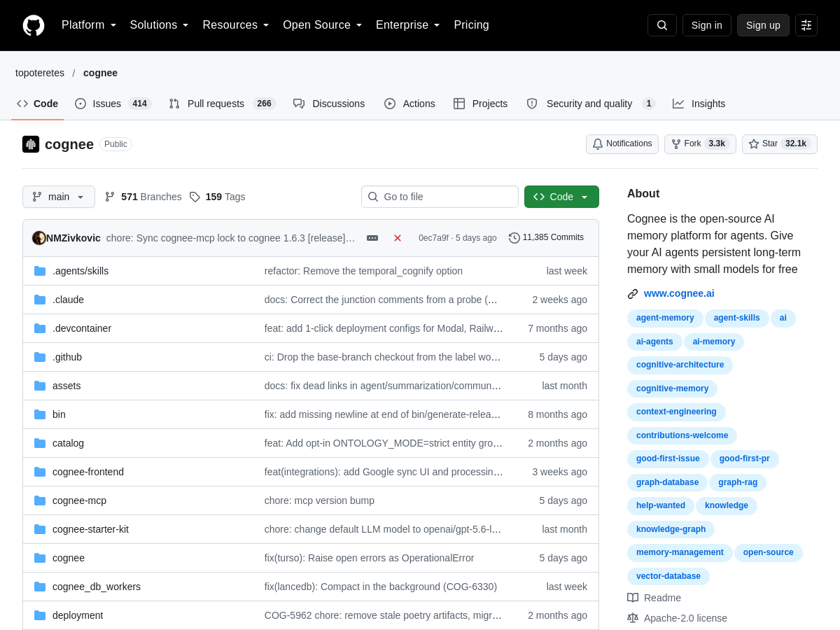Open the cognee_db_workers folder icon
840x630 pixels.
coord(40,587)
